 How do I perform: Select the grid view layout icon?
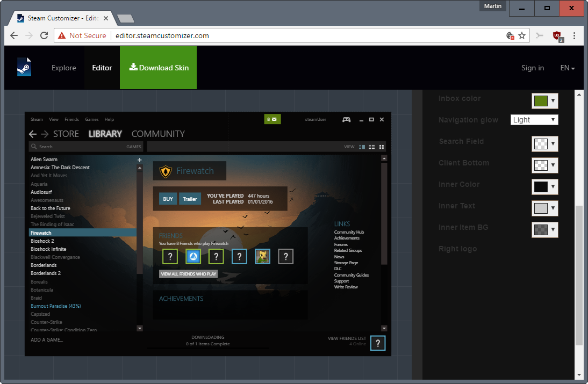[382, 147]
